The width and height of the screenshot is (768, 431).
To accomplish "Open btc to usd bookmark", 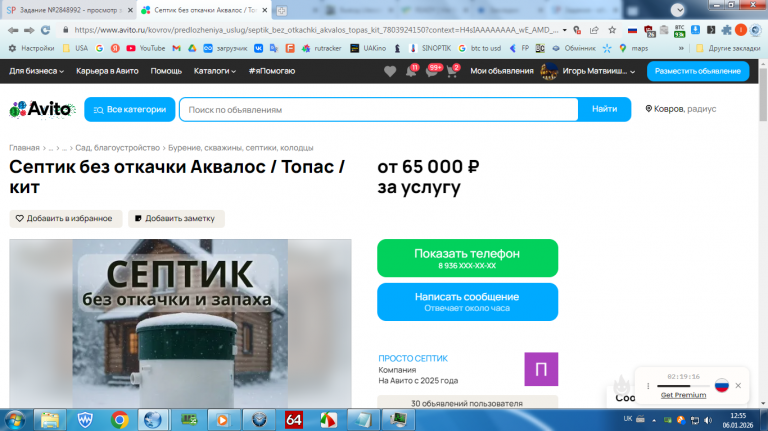I will point(480,48).
